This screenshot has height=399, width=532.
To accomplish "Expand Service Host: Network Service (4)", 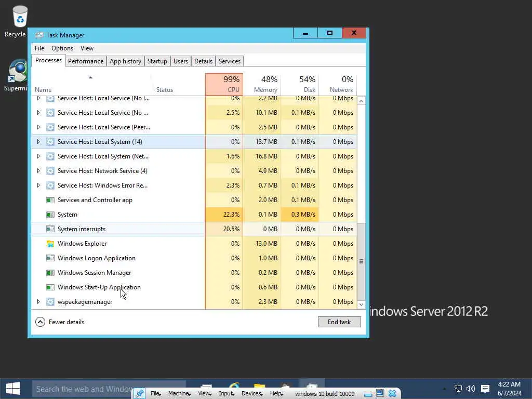I will pyautogui.click(x=38, y=171).
